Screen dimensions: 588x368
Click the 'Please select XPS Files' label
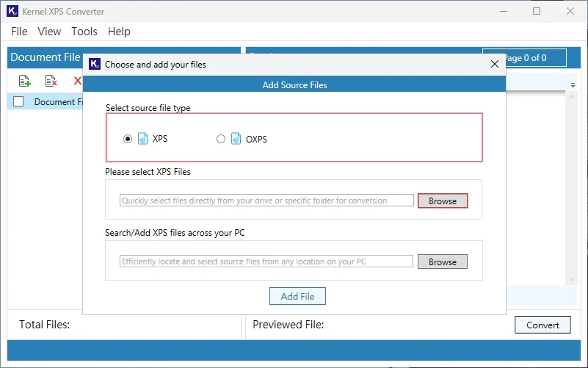148,172
